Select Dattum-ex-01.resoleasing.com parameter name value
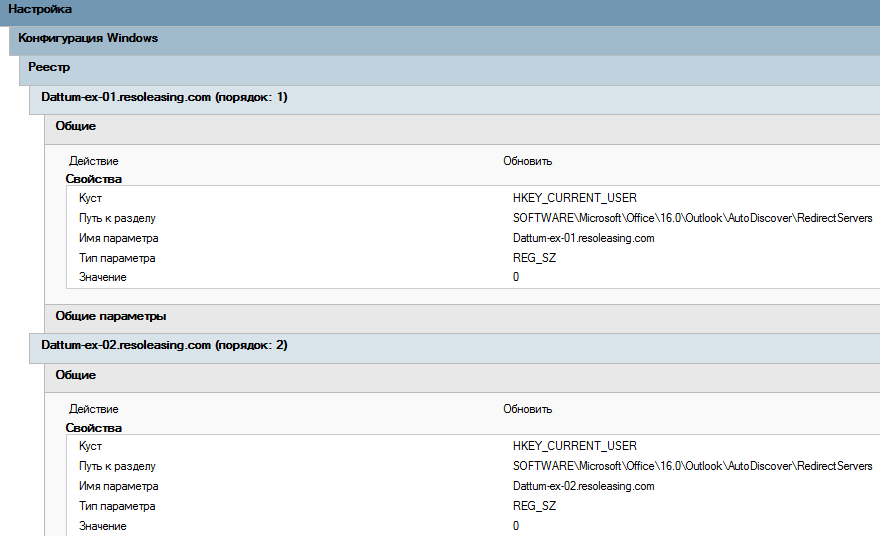Viewport: 880px width, 536px height. point(584,239)
